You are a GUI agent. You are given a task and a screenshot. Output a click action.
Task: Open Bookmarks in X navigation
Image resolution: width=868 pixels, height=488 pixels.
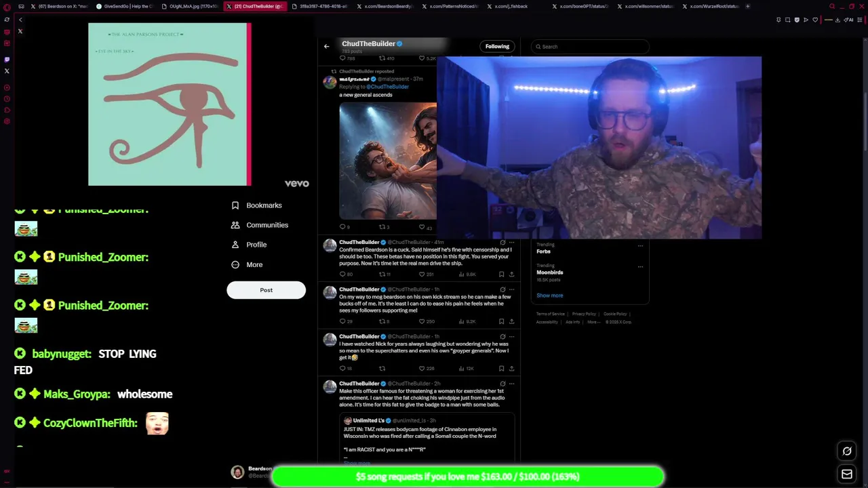point(264,205)
